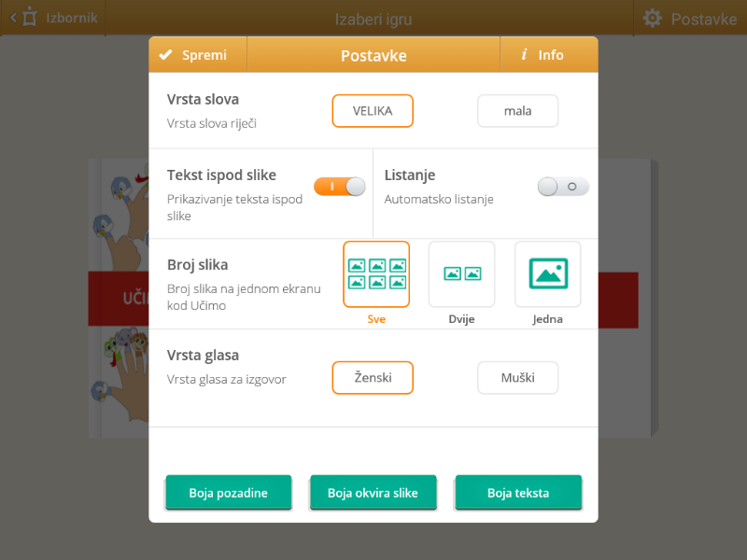Click the Postavke dialog title
747x560 pixels.
(373, 56)
